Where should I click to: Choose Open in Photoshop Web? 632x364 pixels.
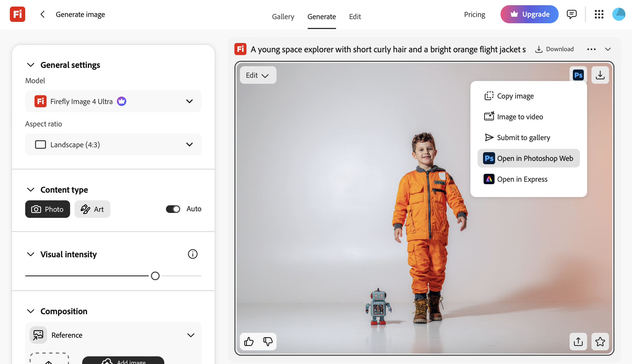point(528,158)
